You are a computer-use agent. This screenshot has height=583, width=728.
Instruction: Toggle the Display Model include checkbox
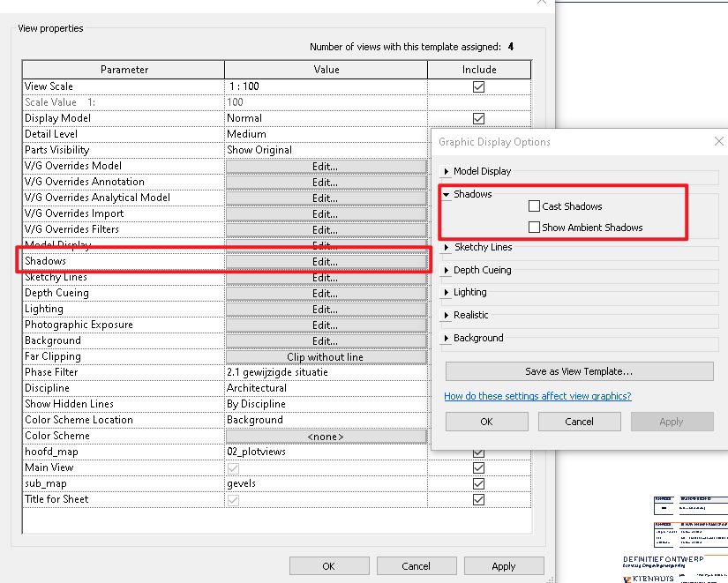tap(477, 118)
